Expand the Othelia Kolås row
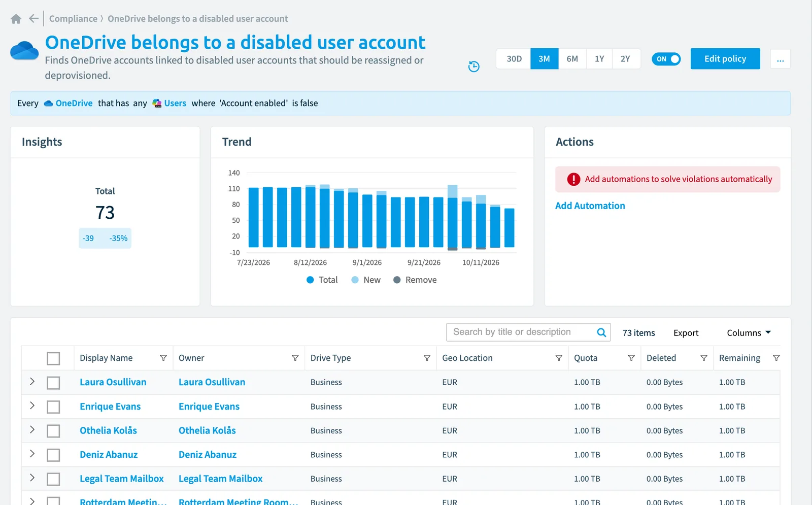 pos(32,429)
